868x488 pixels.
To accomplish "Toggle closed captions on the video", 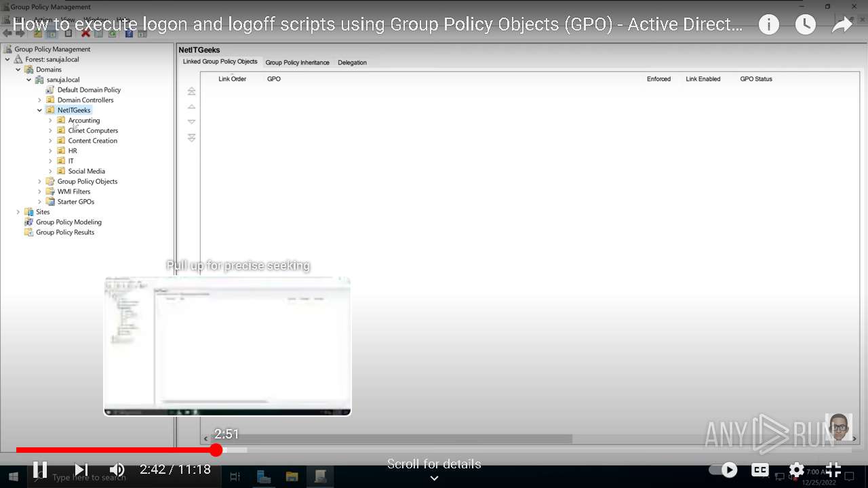I will (760, 470).
